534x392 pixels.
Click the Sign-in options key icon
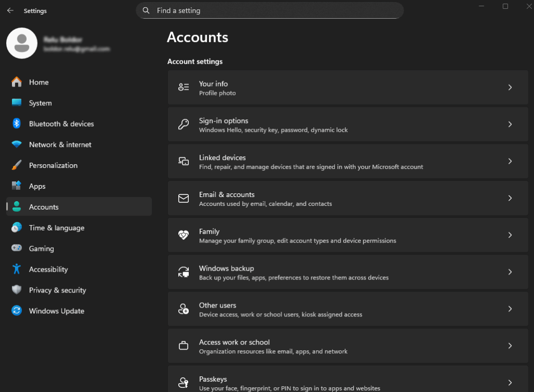coord(184,124)
